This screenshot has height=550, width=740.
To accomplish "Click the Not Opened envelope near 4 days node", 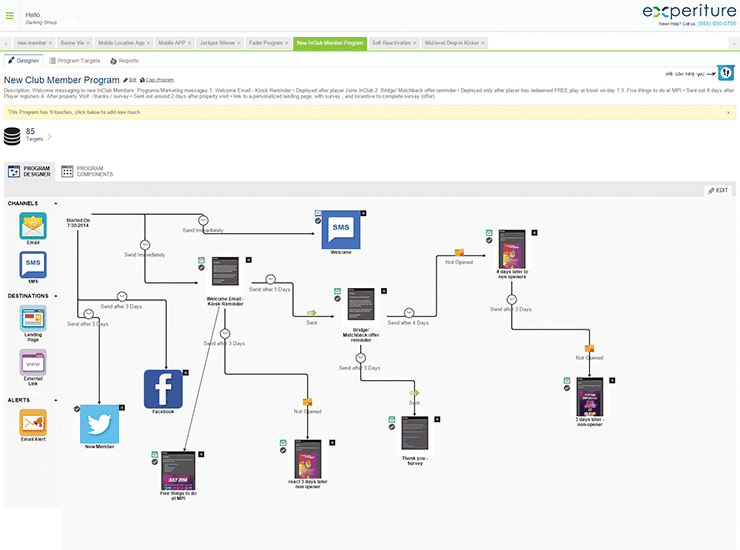I will [459, 253].
